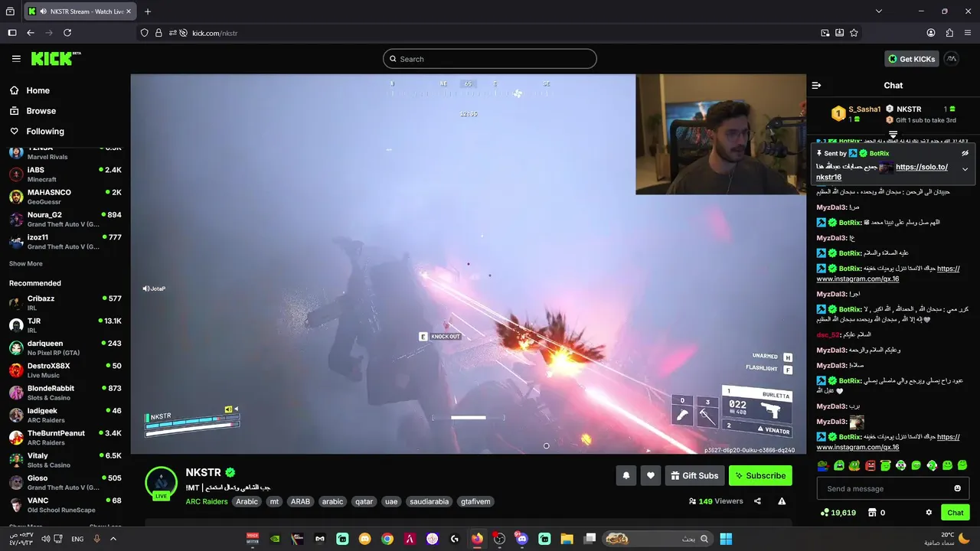980x551 pixels.
Task: Bookmark this page with star icon
Action: click(x=854, y=33)
